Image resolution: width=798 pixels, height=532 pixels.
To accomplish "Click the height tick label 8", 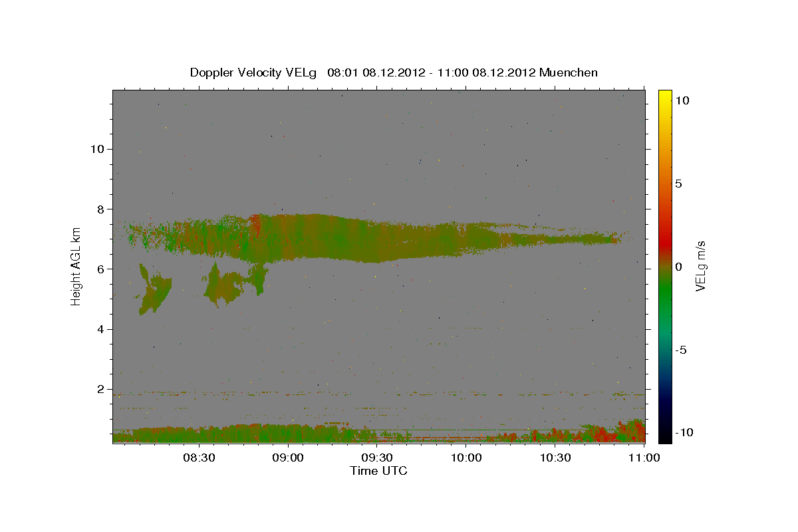I will click(x=100, y=209).
